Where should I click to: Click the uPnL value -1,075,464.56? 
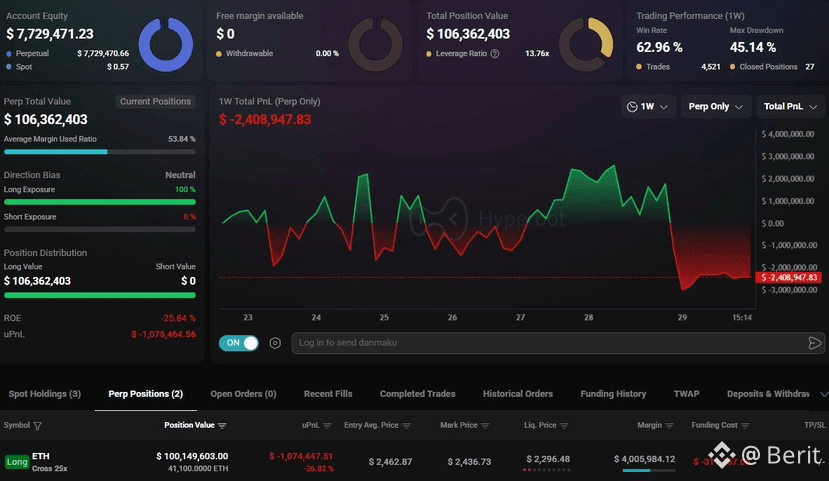[x=163, y=335]
